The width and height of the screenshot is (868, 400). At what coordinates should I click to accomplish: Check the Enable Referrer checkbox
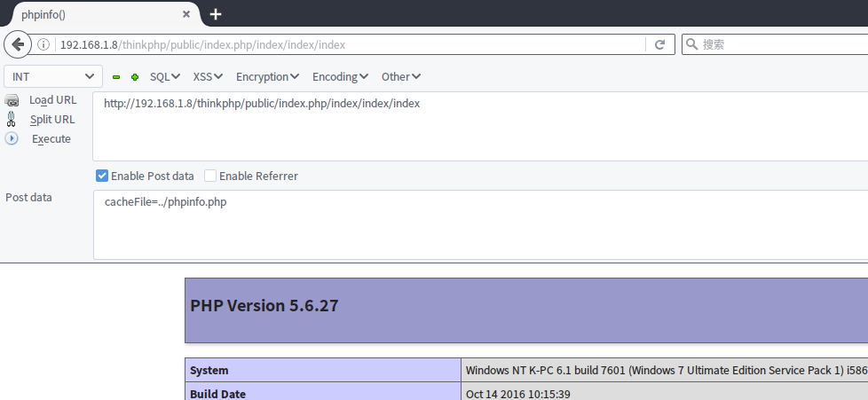210,176
